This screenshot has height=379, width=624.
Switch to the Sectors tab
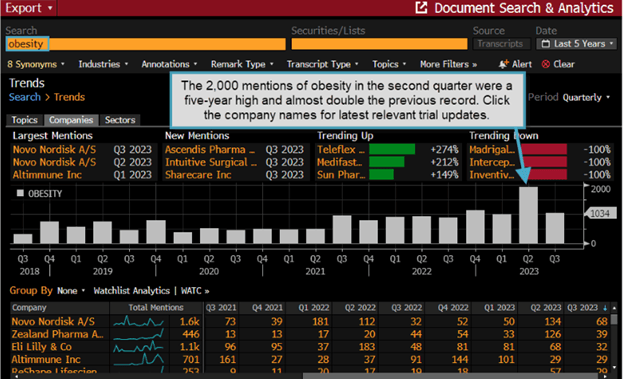120,120
